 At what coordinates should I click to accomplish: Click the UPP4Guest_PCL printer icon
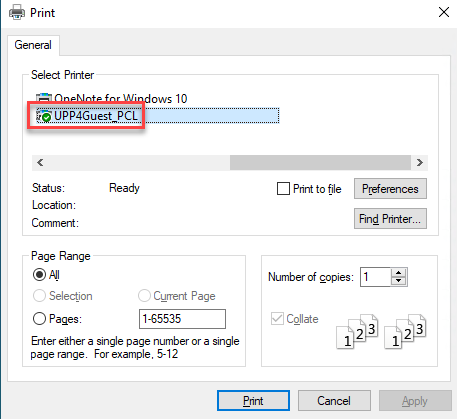tap(44, 116)
